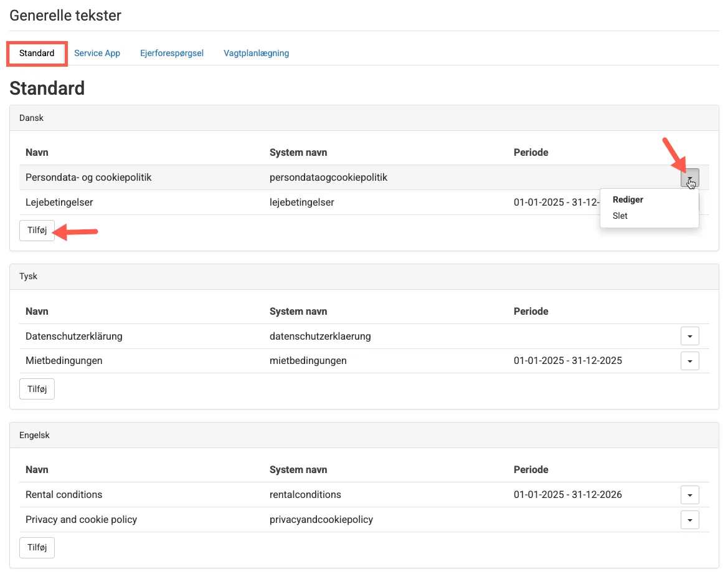This screenshot has width=728, height=579.
Task: Expand the Privacy and cookie policy dropdown
Action: (x=689, y=520)
